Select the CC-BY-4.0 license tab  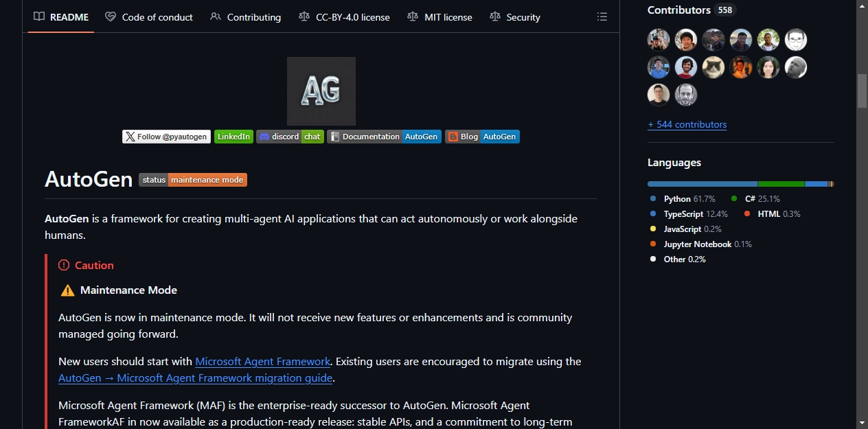(344, 16)
